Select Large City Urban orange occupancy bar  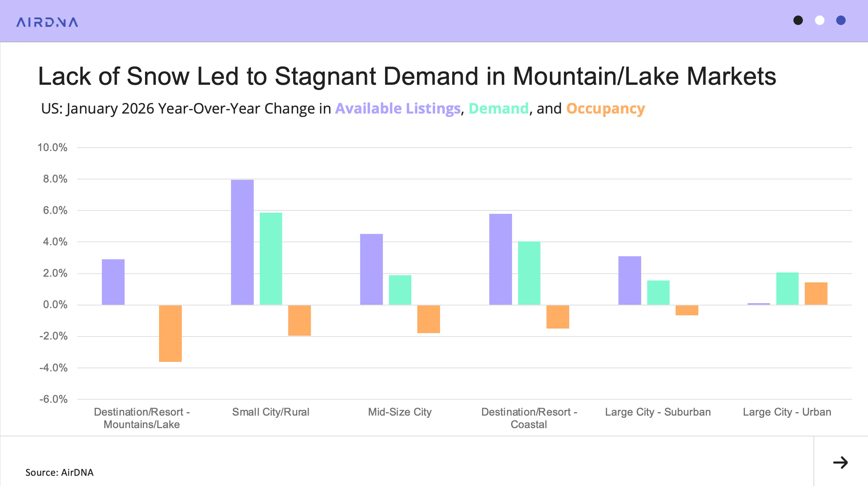tap(816, 294)
